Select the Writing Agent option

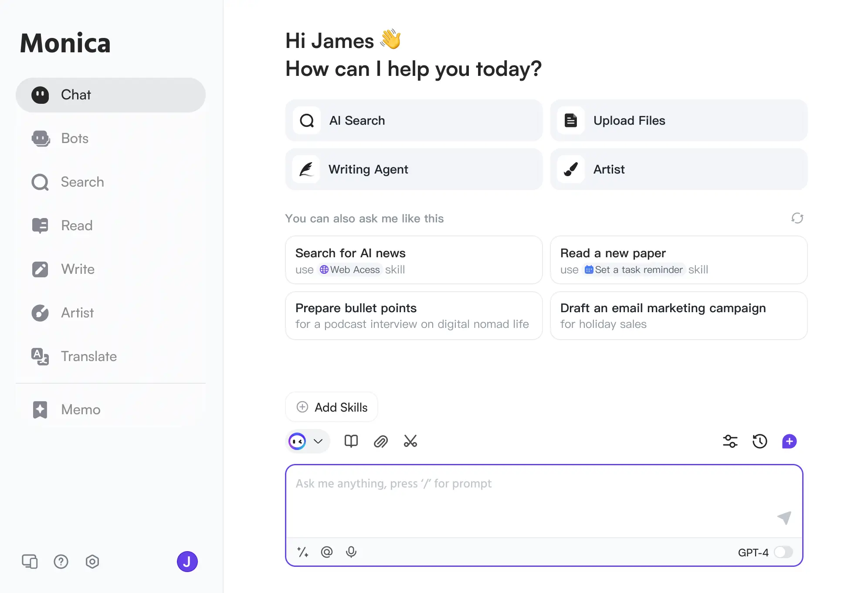tap(413, 169)
